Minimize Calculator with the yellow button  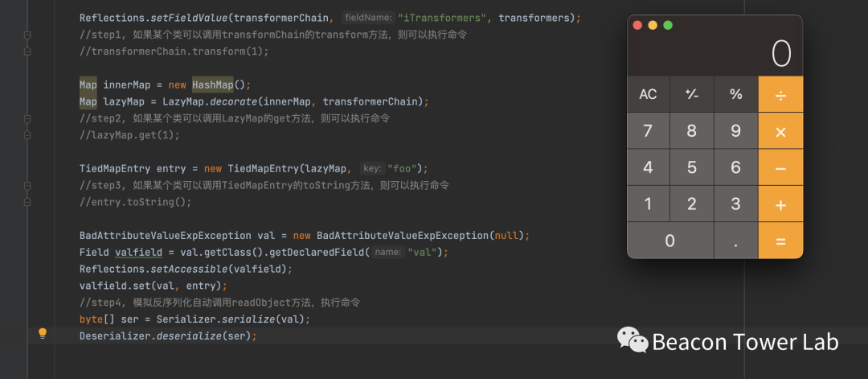(653, 25)
